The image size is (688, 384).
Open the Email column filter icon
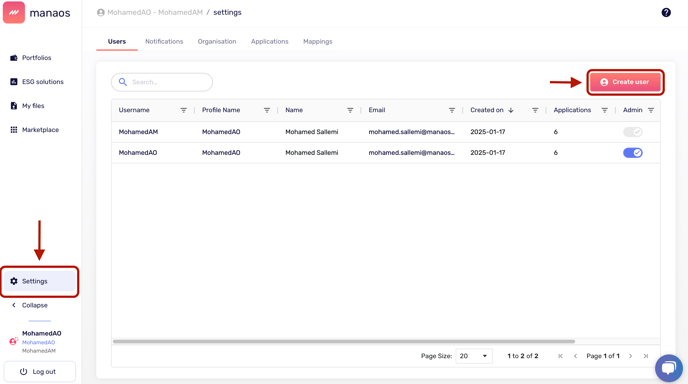(452, 110)
